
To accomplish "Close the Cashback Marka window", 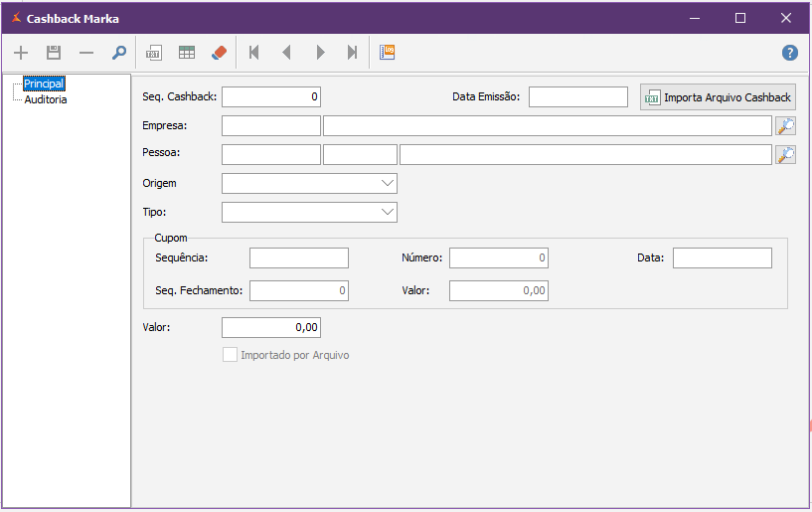I will [x=786, y=18].
